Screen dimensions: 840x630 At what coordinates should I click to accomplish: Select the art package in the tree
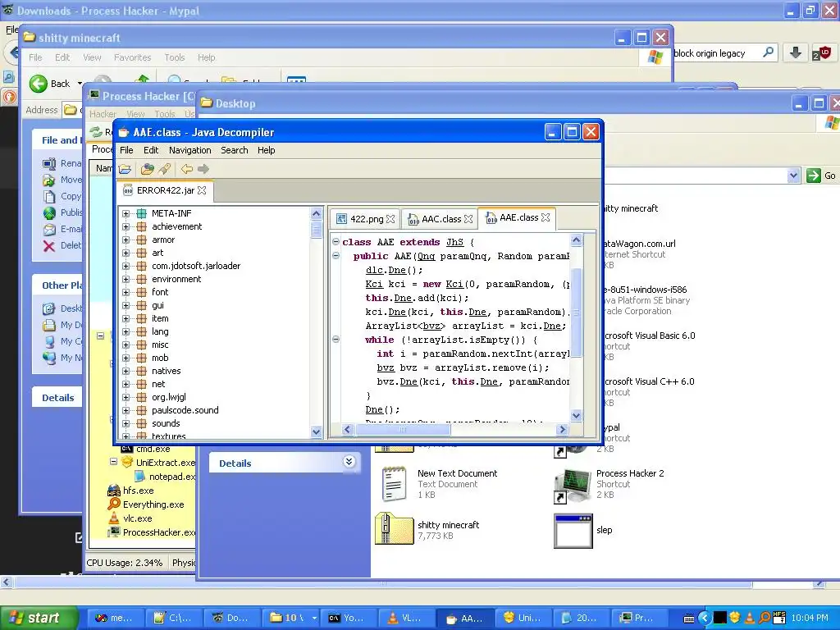tap(157, 253)
